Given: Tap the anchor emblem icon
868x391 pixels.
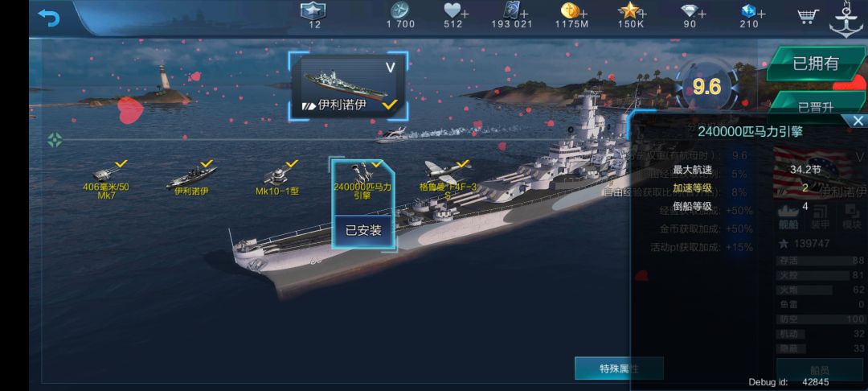Looking at the screenshot, I should [x=846, y=19].
